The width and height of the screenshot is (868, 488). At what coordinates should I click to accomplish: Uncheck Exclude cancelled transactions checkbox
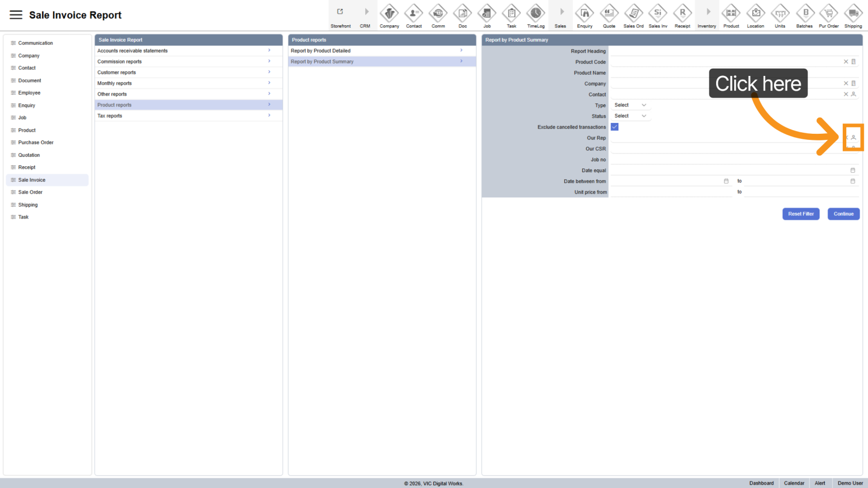pos(615,127)
